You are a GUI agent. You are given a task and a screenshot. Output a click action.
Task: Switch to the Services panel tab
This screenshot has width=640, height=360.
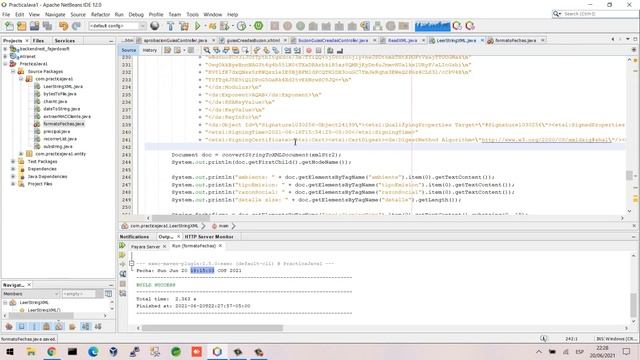[64, 41]
